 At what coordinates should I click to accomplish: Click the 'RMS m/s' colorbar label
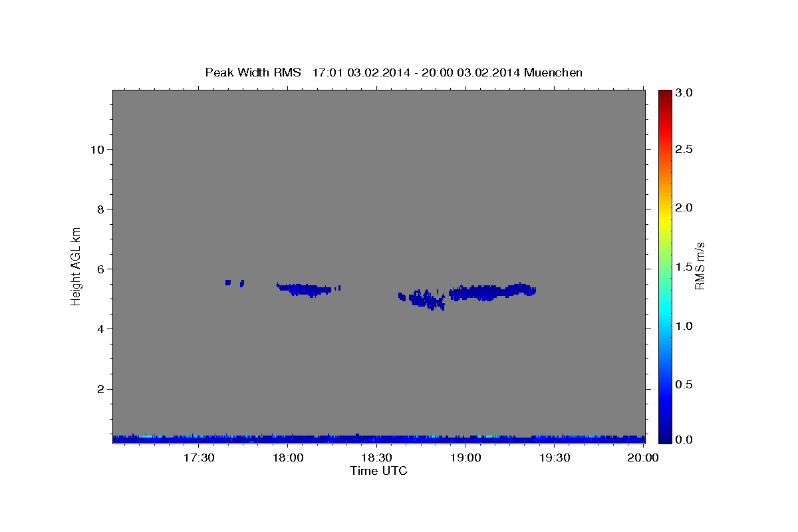point(700,265)
